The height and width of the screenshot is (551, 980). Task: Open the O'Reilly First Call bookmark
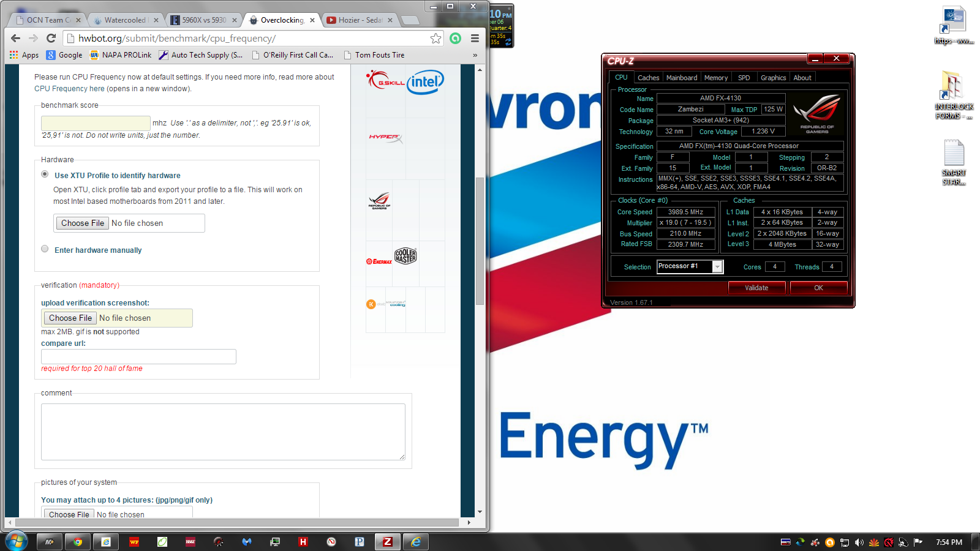point(293,55)
